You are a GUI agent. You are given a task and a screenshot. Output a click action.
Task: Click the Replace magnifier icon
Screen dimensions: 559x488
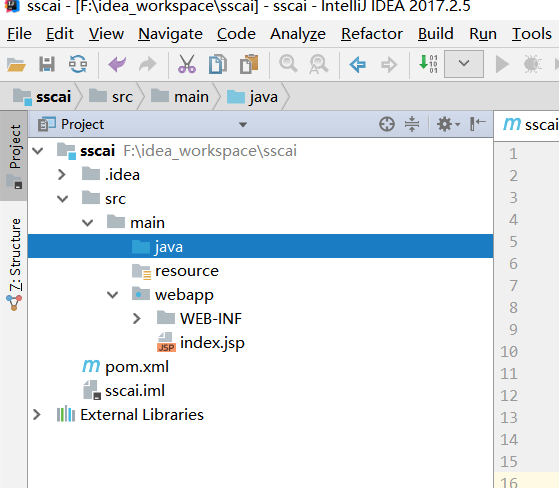point(318,65)
